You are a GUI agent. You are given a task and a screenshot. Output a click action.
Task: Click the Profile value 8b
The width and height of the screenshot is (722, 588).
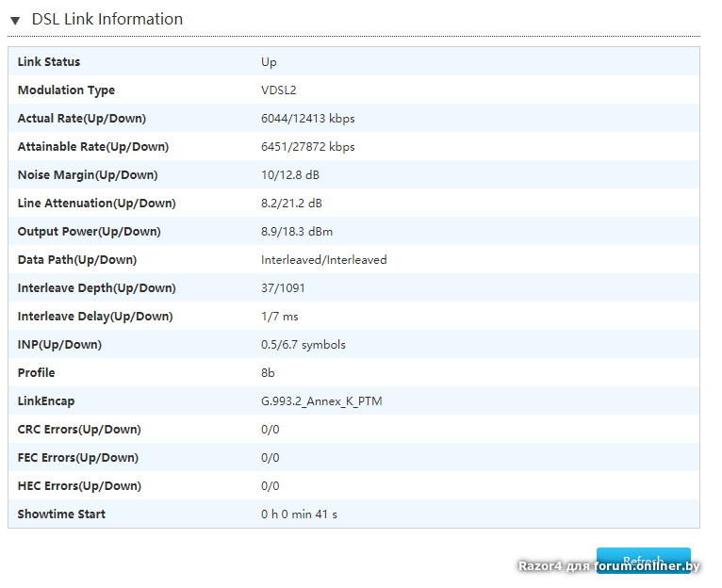pyautogui.click(x=269, y=373)
